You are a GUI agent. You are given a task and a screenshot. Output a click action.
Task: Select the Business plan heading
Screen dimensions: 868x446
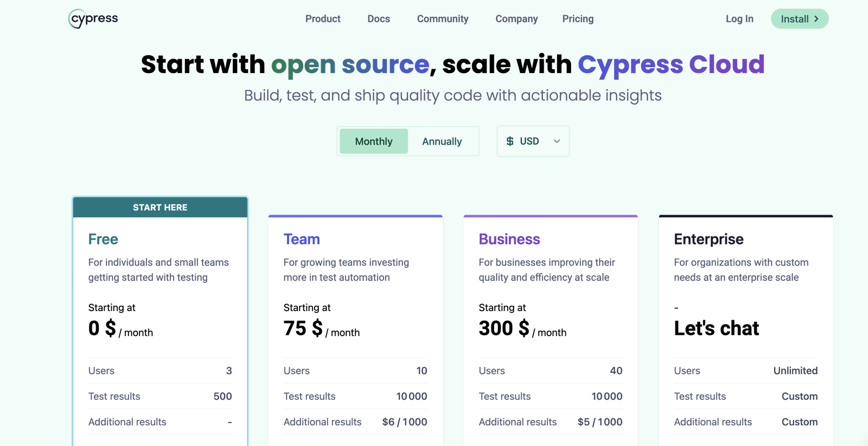(x=509, y=239)
